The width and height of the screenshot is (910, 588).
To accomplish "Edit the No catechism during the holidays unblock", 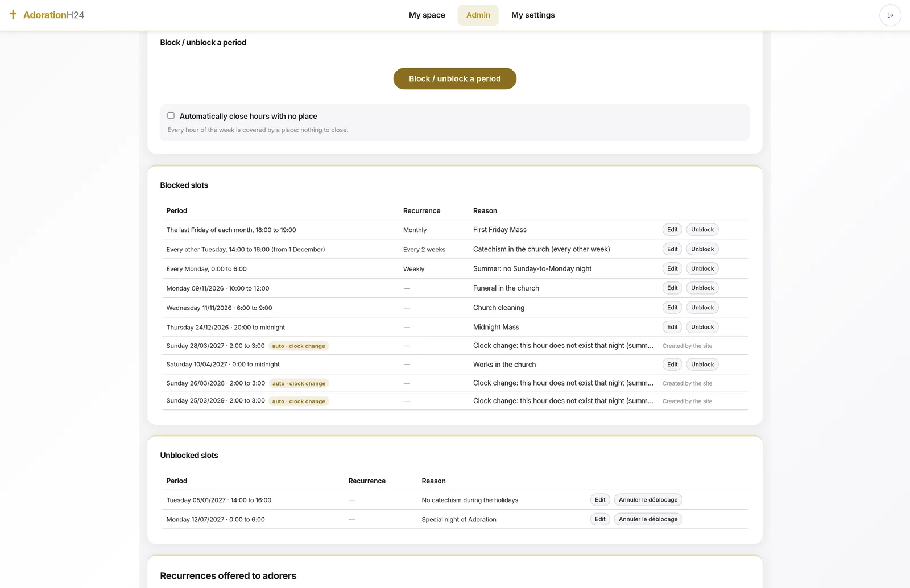I will 600,500.
